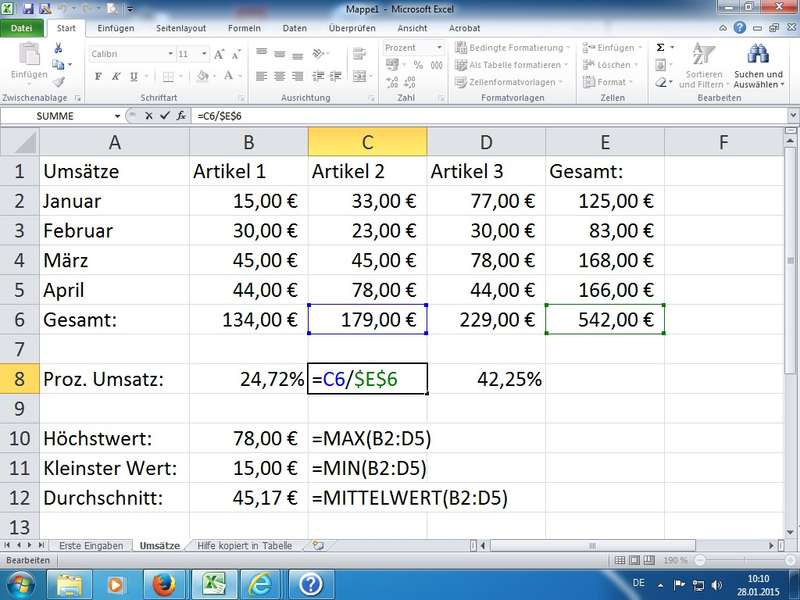Image resolution: width=800 pixels, height=600 pixels.
Task: Toggle italic formatting (K)
Action: [116, 76]
